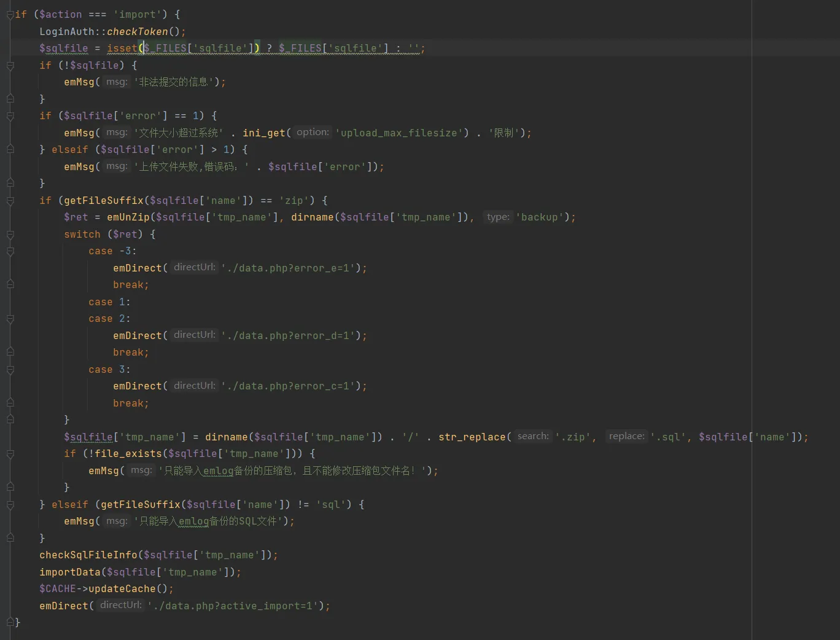The image size is (840, 640).
Task: Click the importData function call
Action: (69, 572)
